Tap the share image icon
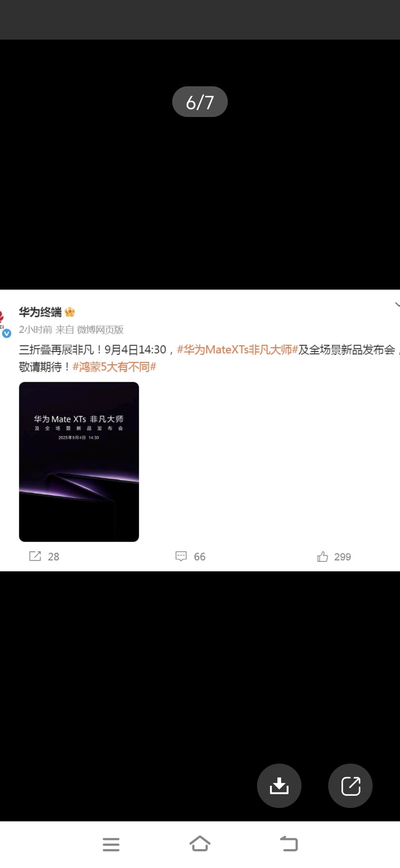This screenshot has height=868, width=400. (350, 785)
